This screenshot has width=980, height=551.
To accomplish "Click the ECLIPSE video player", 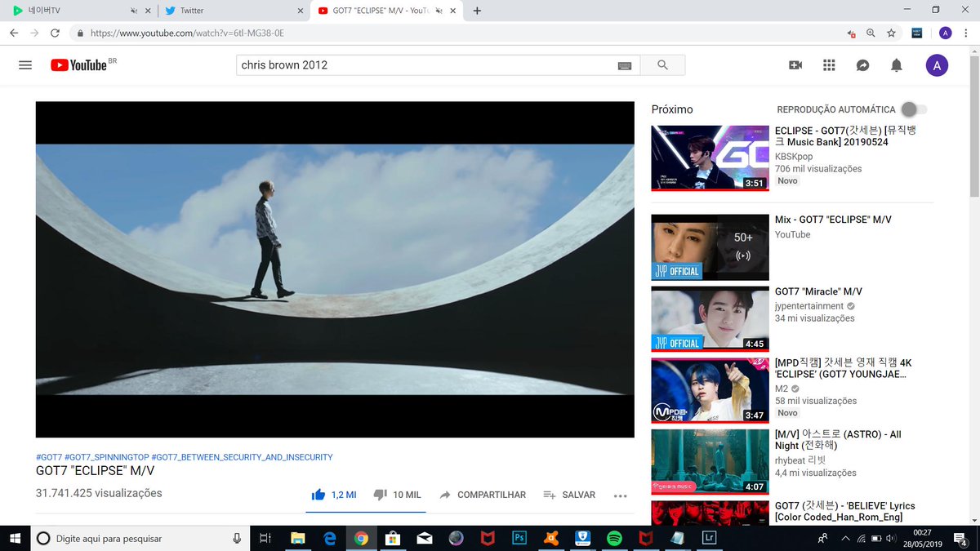I will click(335, 269).
